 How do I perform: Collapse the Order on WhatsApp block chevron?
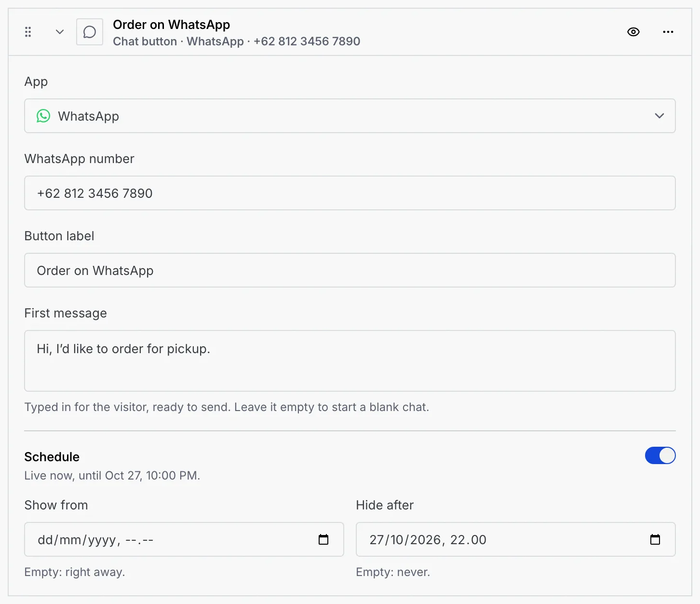[60, 32]
